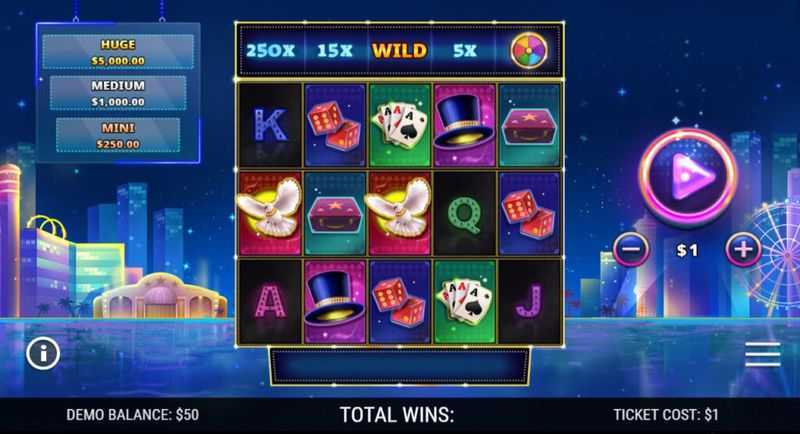
Task: Click the 250X multiplier
Action: click(x=270, y=50)
